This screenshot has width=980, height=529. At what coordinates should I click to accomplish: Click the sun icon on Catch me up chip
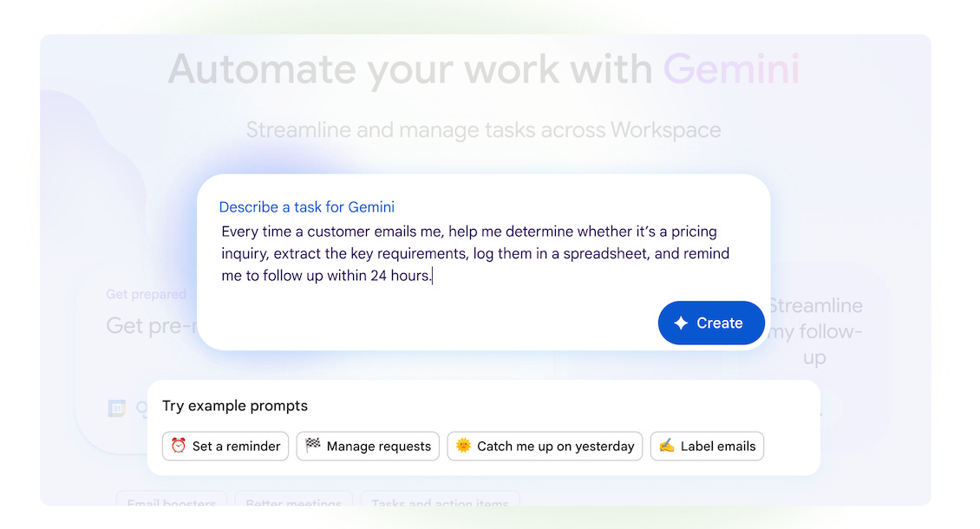(x=463, y=445)
